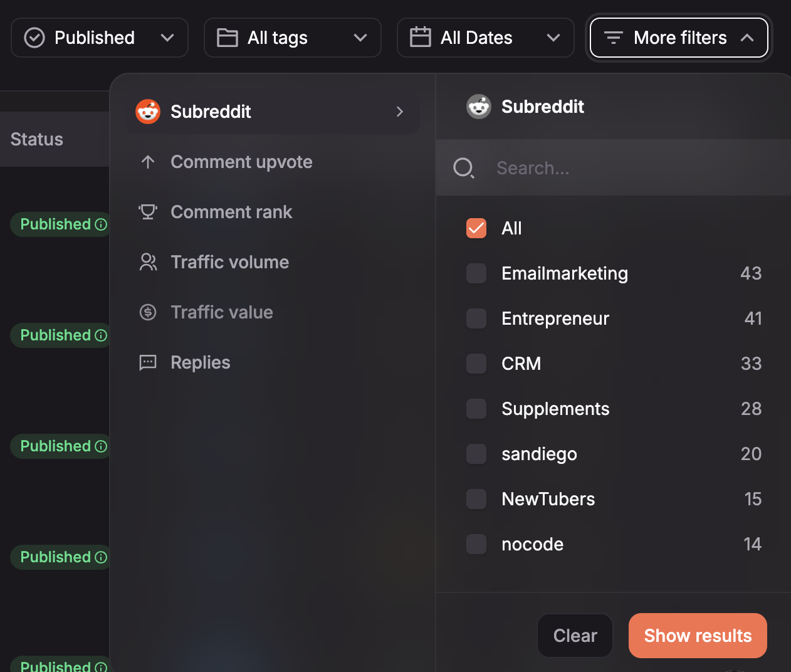
Task: Enable the NewTubers checkbox
Action: (476, 499)
